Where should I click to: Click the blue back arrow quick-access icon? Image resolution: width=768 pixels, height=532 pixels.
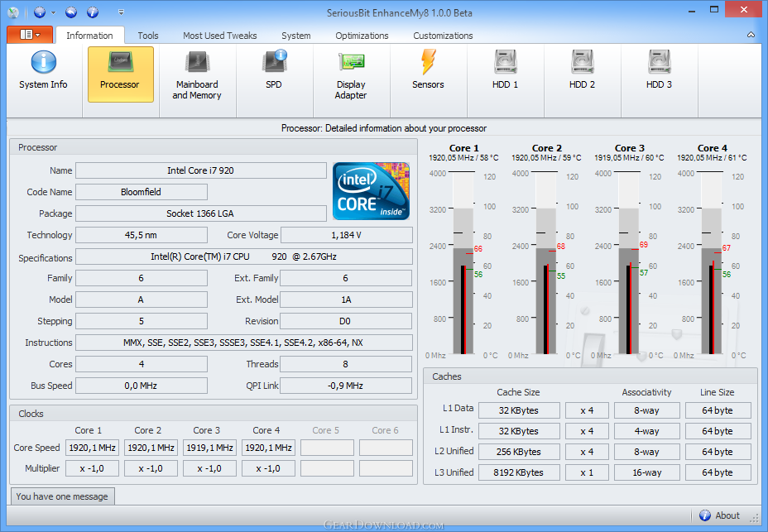coord(71,12)
